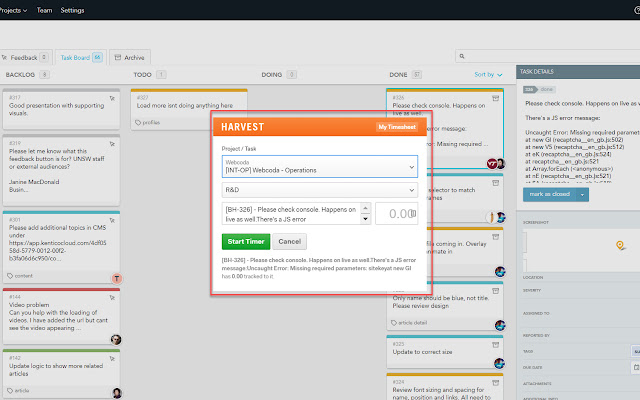Click notes field up arrow in Harvest
The width and height of the screenshot is (640, 400).
[x=365, y=208]
